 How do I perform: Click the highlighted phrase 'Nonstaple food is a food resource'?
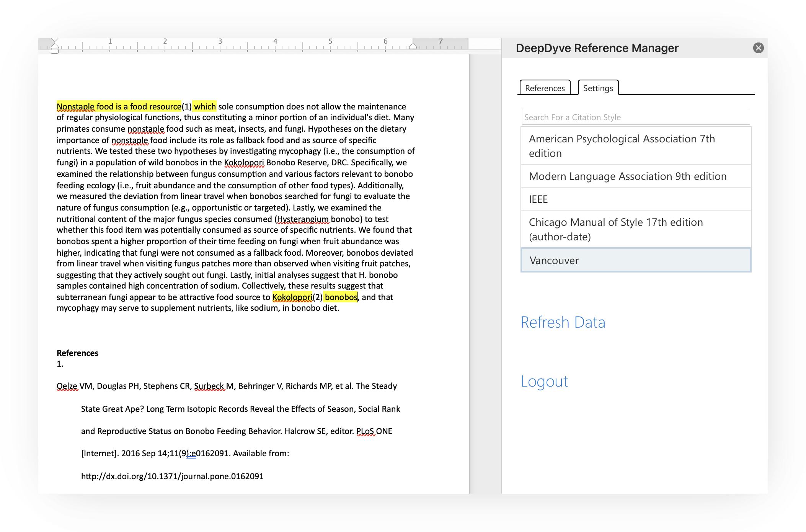pos(119,106)
